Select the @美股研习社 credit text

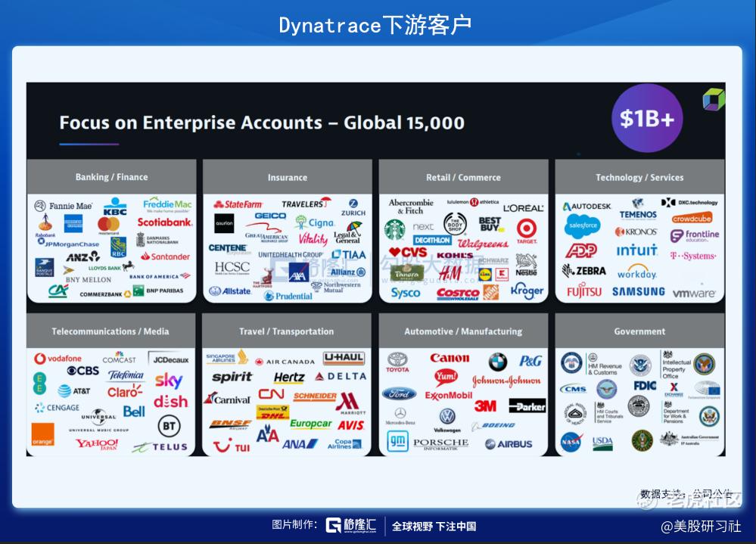click(701, 526)
